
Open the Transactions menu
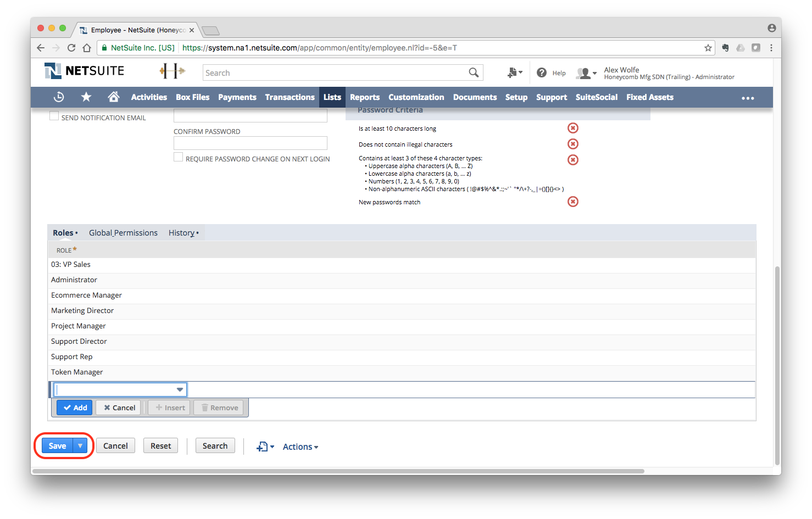(290, 97)
